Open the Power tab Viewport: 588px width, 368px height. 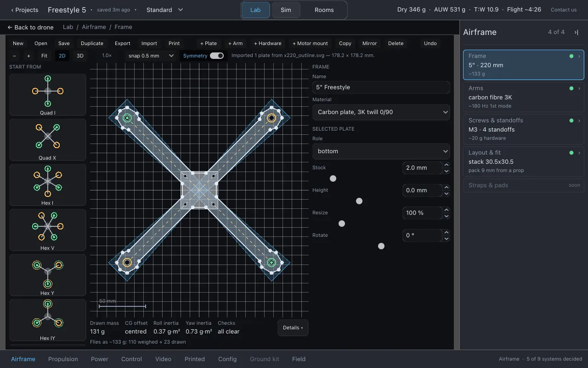[x=100, y=359]
